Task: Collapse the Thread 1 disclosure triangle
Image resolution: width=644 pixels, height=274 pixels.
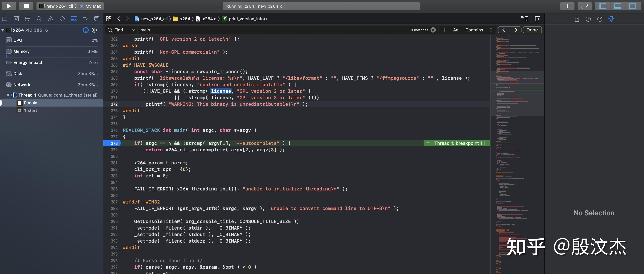Action: tap(8, 95)
